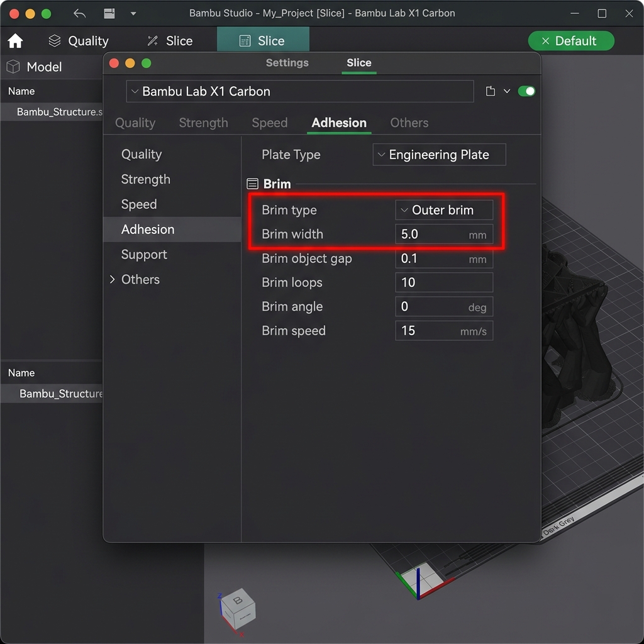Click the Model cube icon
The height and width of the screenshot is (644, 644).
pos(13,67)
